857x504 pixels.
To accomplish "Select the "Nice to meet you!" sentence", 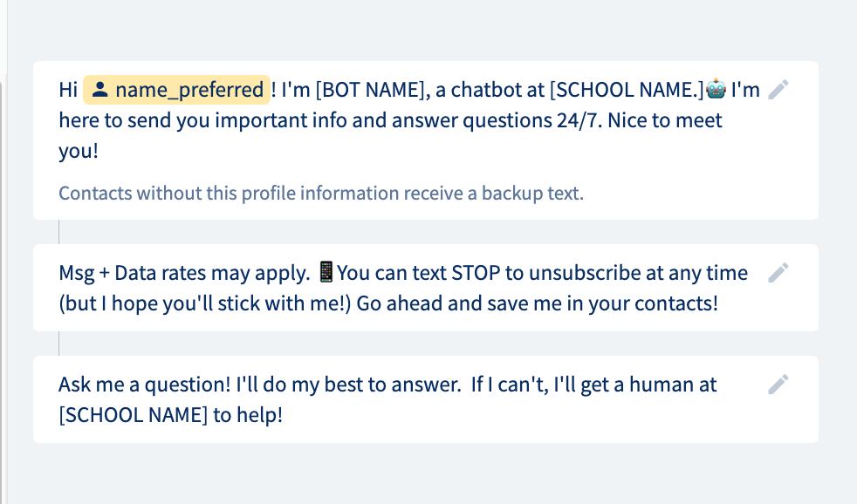I will pyautogui.click(x=665, y=120).
